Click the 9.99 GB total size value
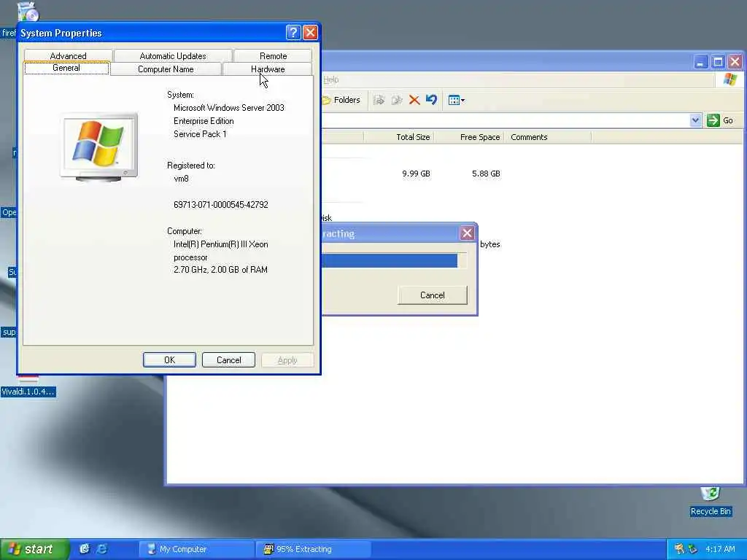 (416, 174)
